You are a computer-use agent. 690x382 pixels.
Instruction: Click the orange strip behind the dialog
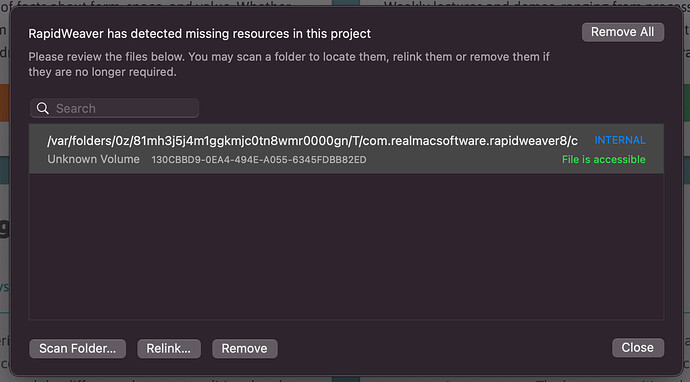[x=4, y=103]
